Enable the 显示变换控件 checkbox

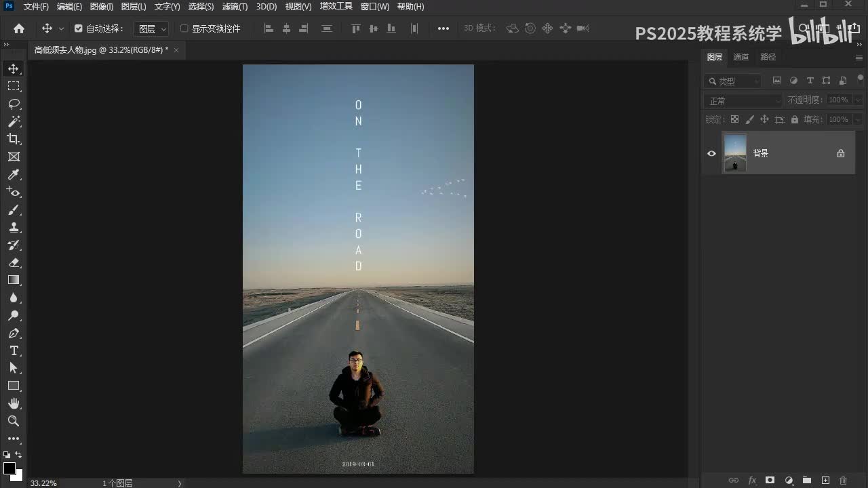pos(184,28)
